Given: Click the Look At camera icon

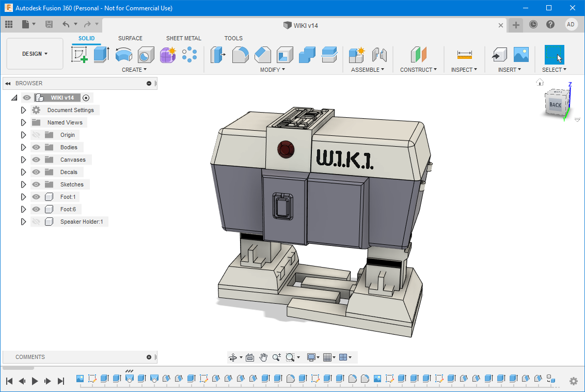Looking at the screenshot, I should pyautogui.click(x=250, y=357).
